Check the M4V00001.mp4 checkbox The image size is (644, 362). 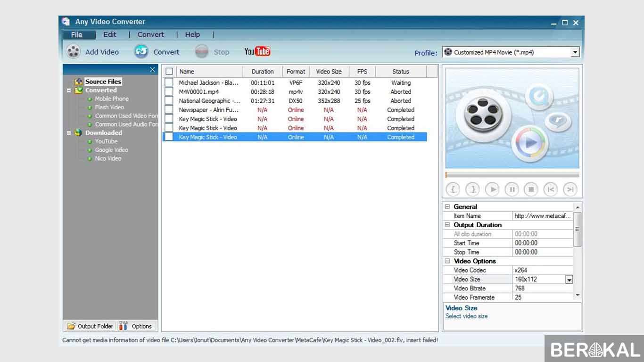click(169, 91)
